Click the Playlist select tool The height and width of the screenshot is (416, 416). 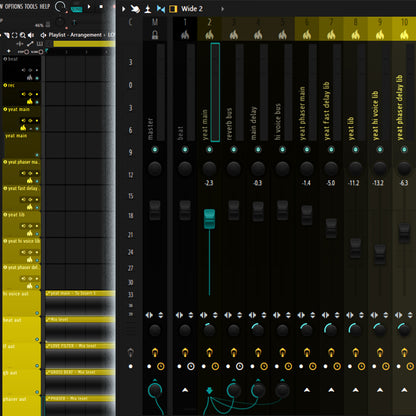15,35
